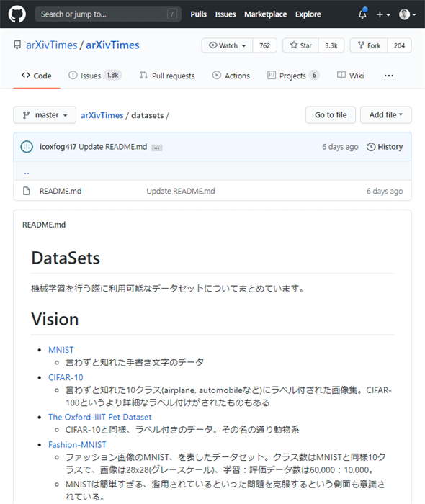Click the 6 days ago commit timestamp
The height and width of the screenshot is (504, 425).
tap(340, 147)
